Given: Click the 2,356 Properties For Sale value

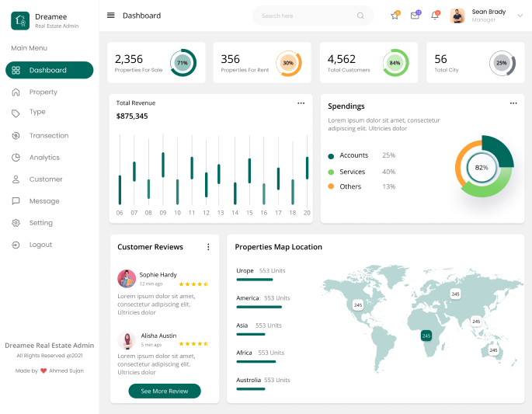Looking at the screenshot, I should (129, 59).
